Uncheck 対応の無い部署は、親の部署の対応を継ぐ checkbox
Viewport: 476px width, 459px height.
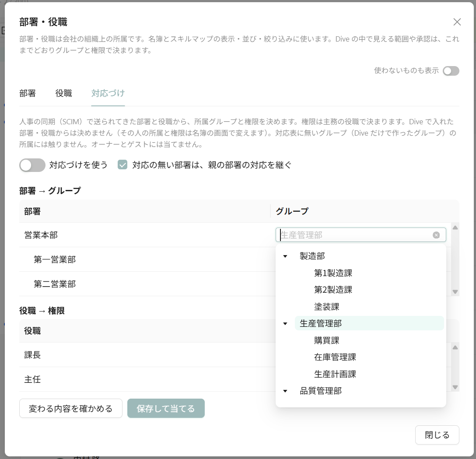122,165
